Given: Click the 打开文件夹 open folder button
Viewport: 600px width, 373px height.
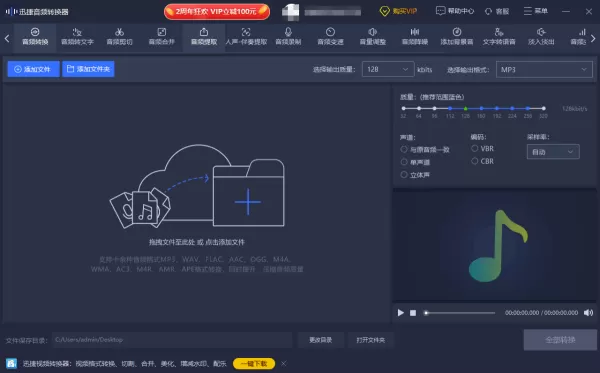Looking at the screenshot, I should tap(370, 340).
